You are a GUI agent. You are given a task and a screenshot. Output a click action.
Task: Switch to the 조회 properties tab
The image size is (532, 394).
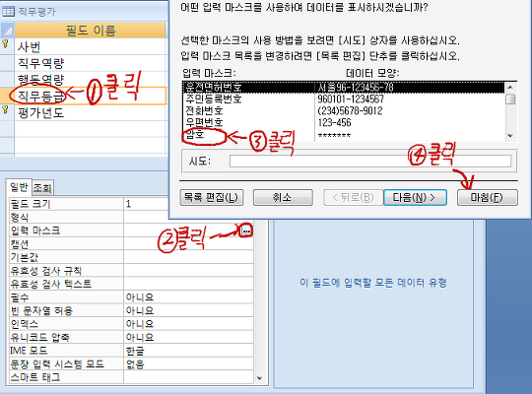[x=42, y=188]
